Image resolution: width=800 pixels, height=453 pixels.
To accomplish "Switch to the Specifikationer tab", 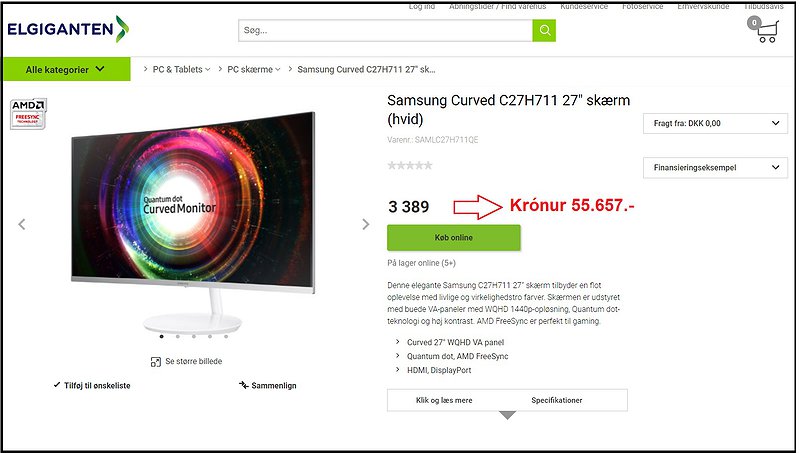I will pyautogui.click(x=557, y=400).
